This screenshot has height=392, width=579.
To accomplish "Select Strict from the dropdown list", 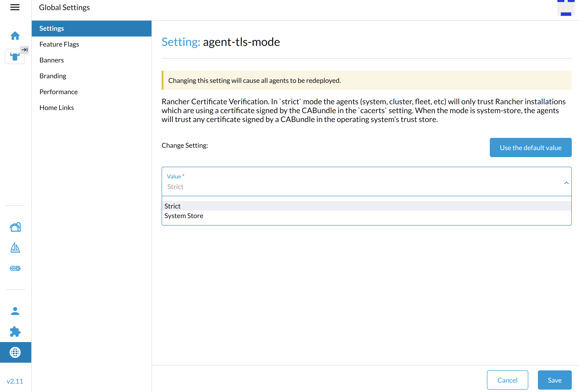I will tap(172, 206).
